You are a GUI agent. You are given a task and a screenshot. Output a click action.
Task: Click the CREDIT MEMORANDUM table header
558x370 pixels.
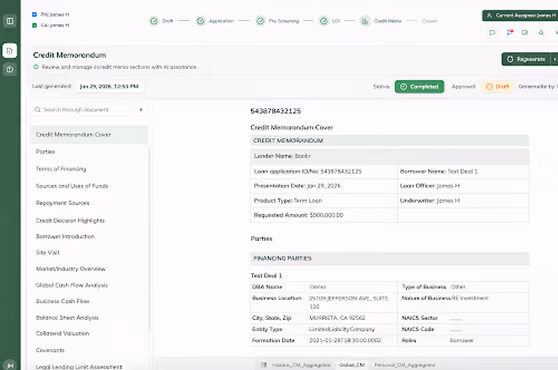(x=390, y=141)
